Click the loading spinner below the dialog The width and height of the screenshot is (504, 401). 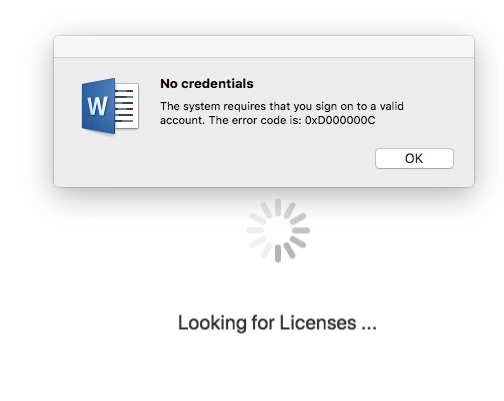(278, 231)
